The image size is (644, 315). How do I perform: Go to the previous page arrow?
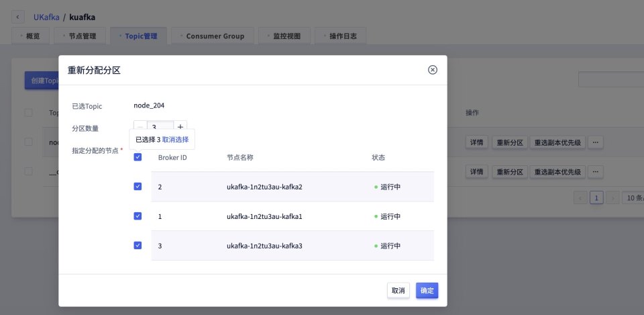point(580,197)
